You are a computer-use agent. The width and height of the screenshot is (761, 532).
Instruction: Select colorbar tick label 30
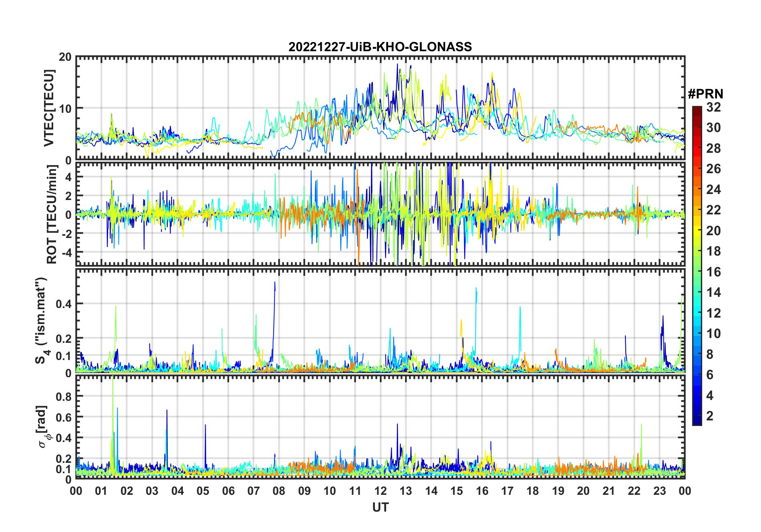click(x=713, y=128)
